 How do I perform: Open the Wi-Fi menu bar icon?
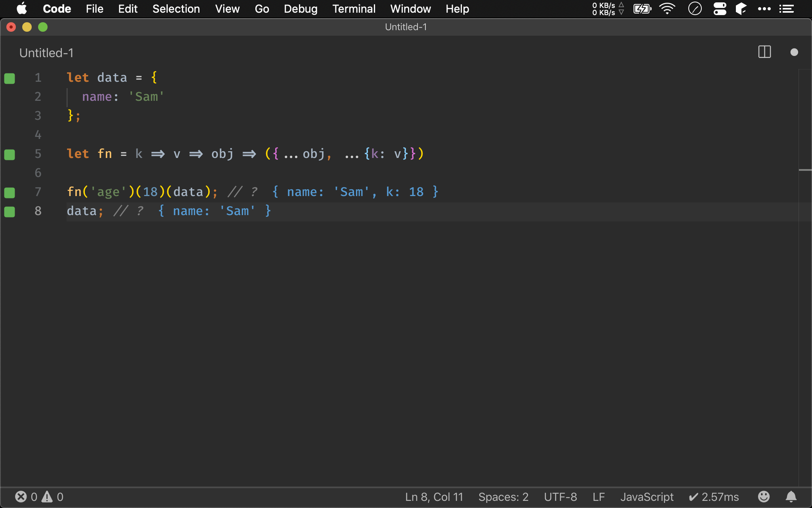667,9
